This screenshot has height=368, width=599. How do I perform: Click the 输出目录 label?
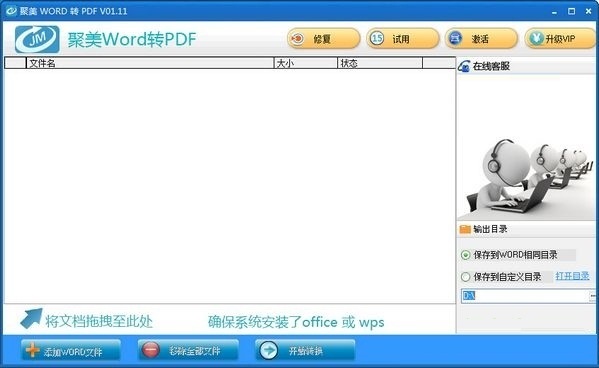(x=490, y=229)
